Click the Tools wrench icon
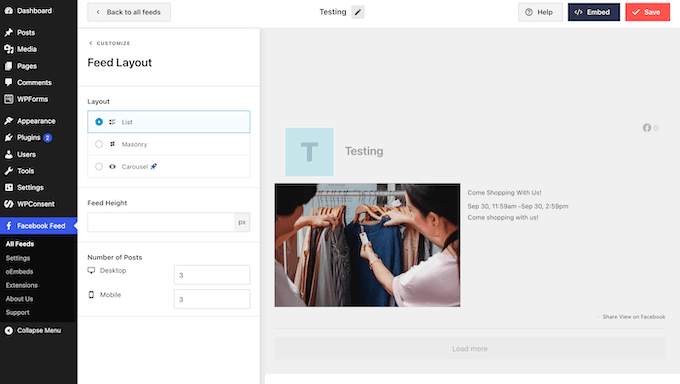 pos(9,171)
